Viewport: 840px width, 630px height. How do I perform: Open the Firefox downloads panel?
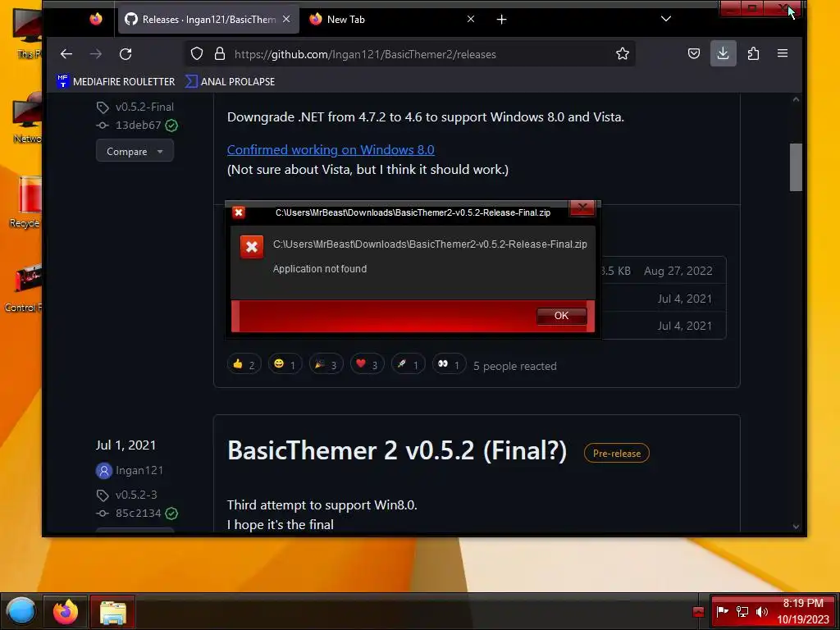[x=724, y=53]
